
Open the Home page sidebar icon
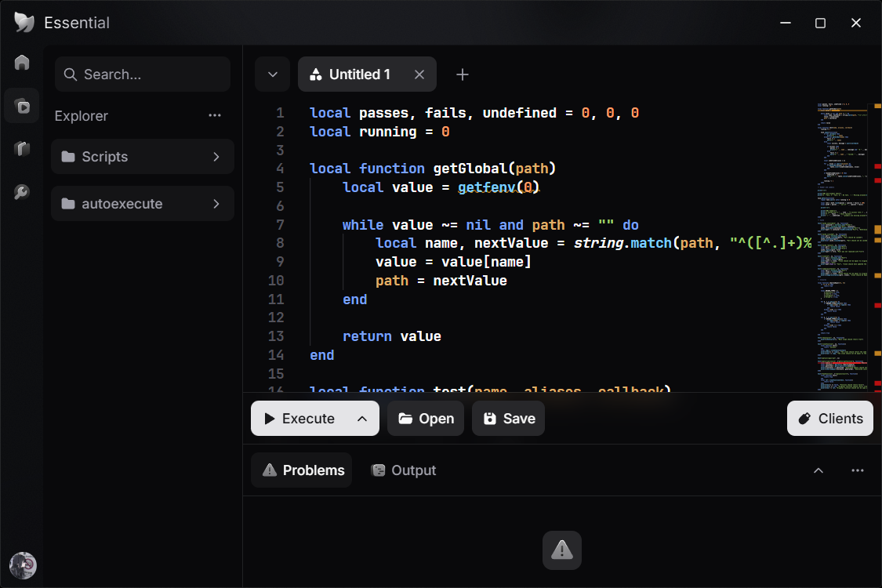pyautogui.click(x=22, y=62)
